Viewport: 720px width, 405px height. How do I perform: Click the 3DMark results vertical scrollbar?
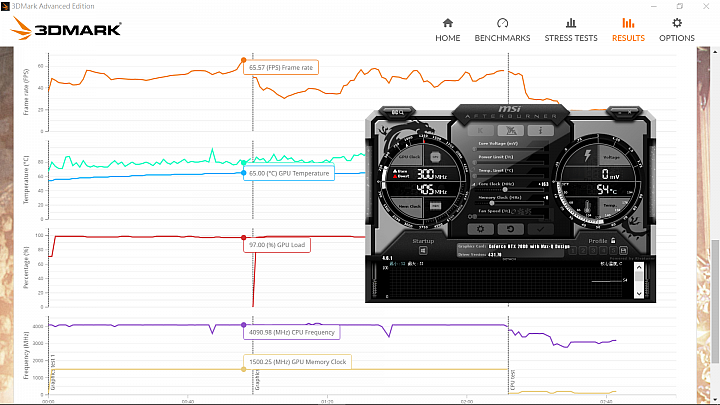pyautogui.click(x=715, y=301)
